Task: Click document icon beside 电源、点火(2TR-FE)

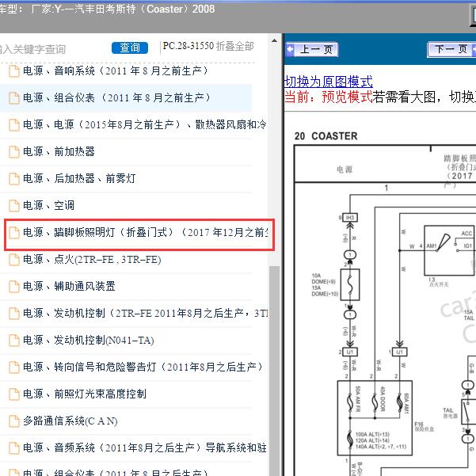Action: coord(14,260)
